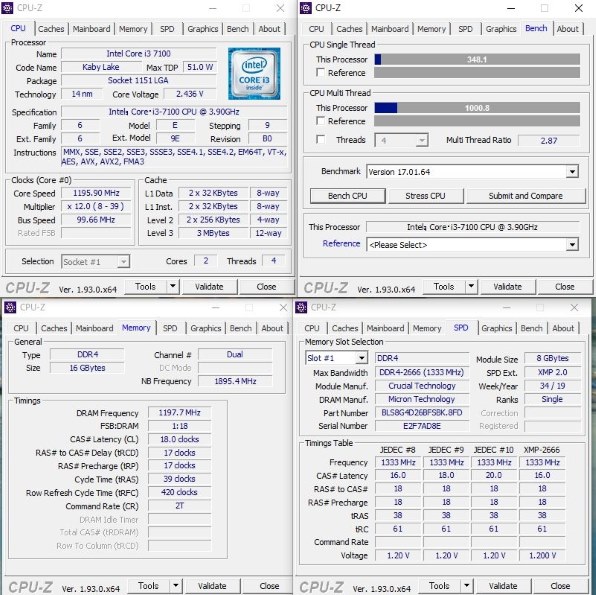Click the Core Voltage value 2.436 V

pyautogui.click(x=190, y=94)
